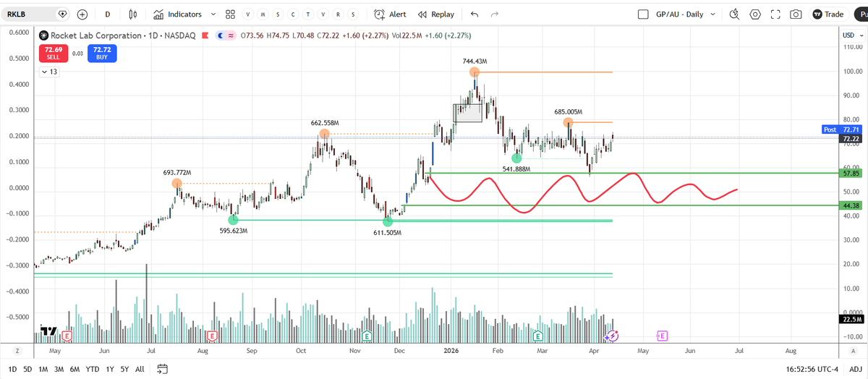
Task: Open the earnings E marker near August
Action: pos(212,336)
